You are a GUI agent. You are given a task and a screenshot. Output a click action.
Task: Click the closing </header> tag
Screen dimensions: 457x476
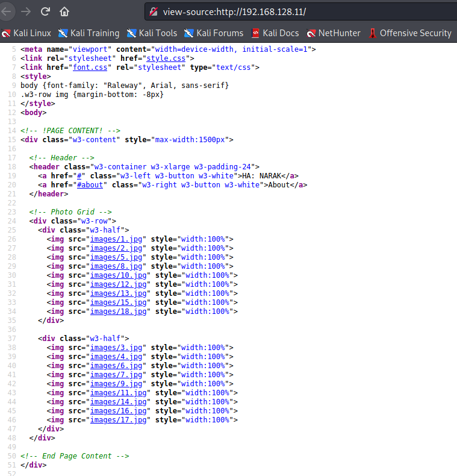(49, 194)
